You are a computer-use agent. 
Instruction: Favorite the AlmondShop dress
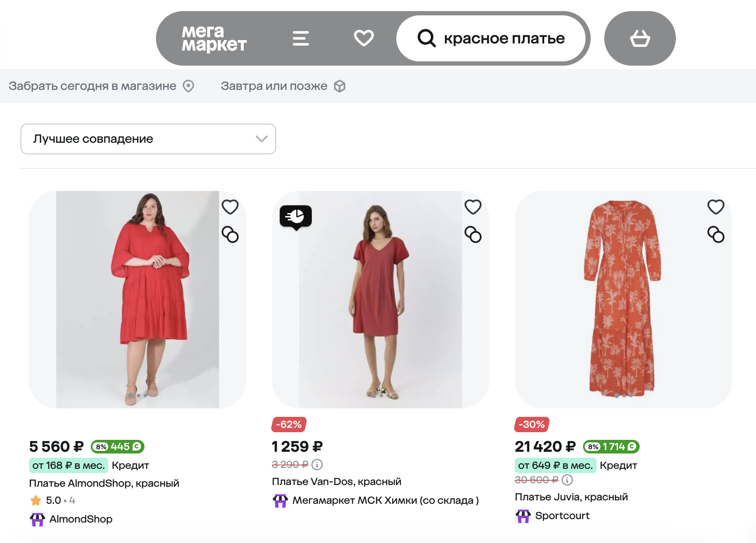[230, 207]
